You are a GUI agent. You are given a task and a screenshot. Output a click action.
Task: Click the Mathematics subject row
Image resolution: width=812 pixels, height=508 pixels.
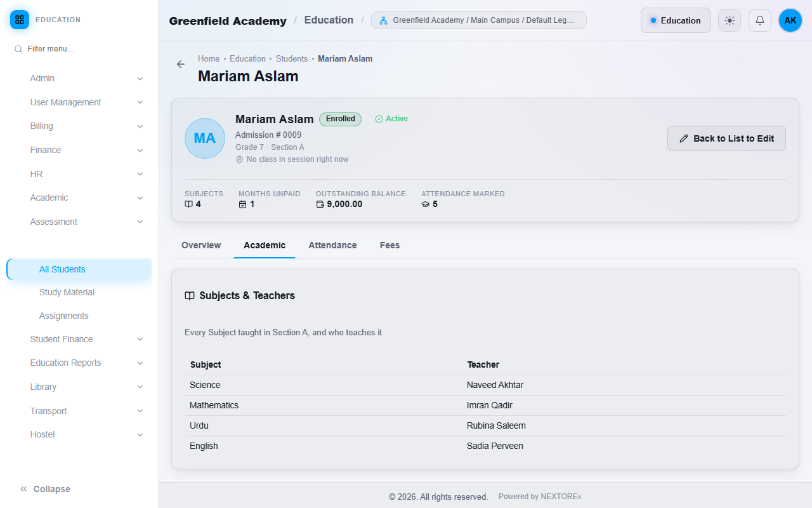(x=485, y=405)
